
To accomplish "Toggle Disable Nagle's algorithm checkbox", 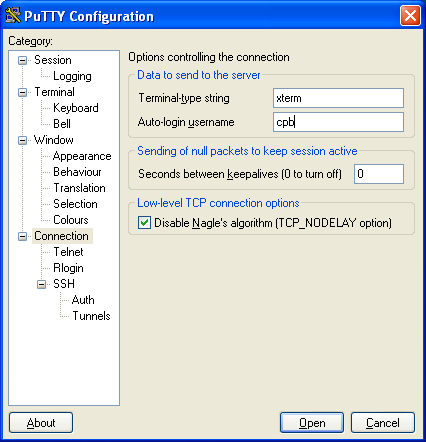I will 144,223.
